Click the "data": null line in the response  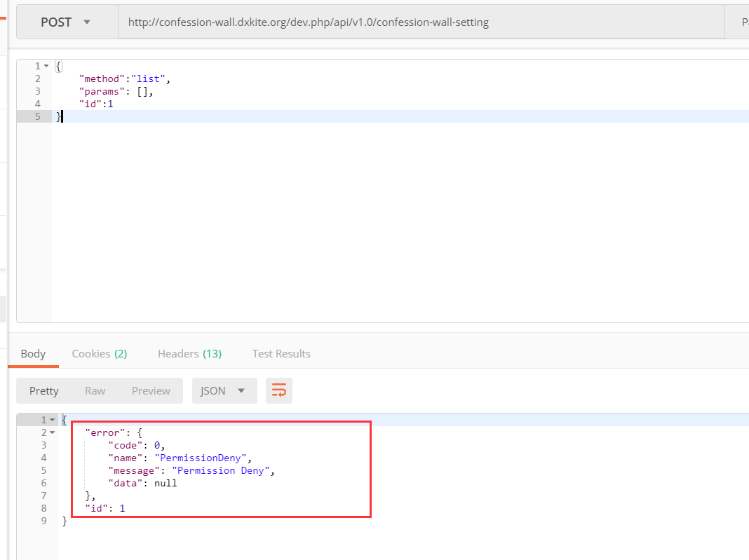coord(142,483)
